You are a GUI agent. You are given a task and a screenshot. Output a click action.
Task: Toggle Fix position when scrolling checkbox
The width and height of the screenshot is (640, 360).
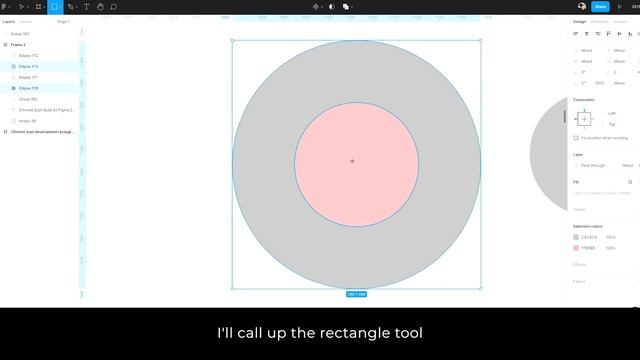click(576, 138)
